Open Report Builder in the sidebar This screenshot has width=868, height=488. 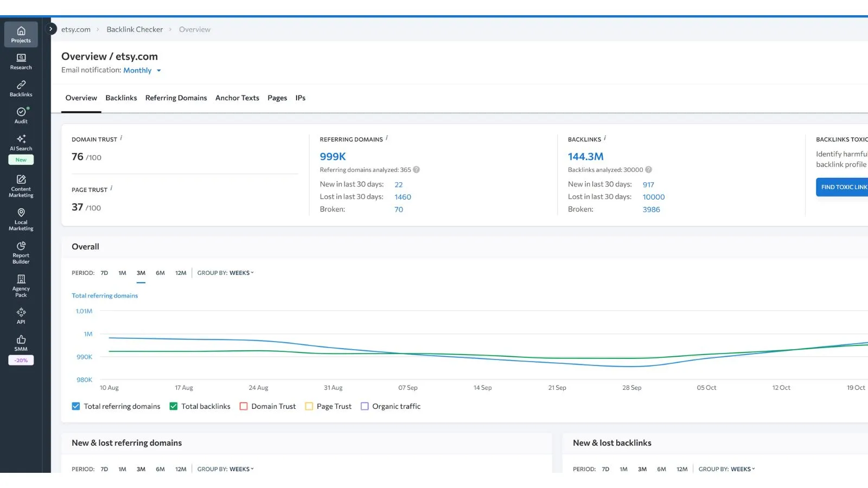pos(21,253)
